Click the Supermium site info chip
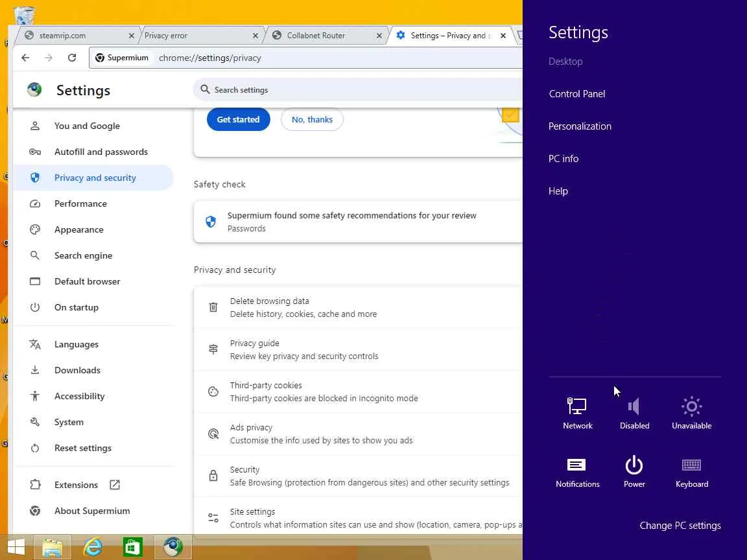Screen dimensions: 747x560 tap(122, 58)
